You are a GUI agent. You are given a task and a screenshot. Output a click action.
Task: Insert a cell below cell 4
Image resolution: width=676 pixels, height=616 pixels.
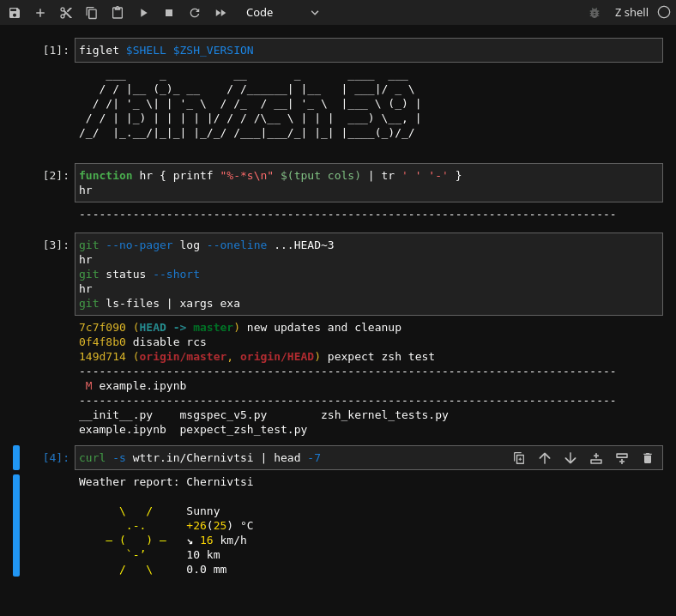tap(622, 458)
